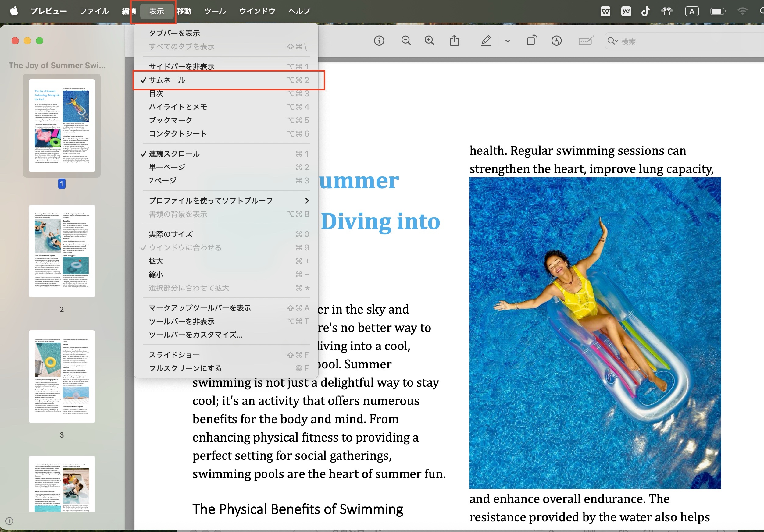Select フルスクリーンにする menu item
764x532 pixels.
[184, 368]
